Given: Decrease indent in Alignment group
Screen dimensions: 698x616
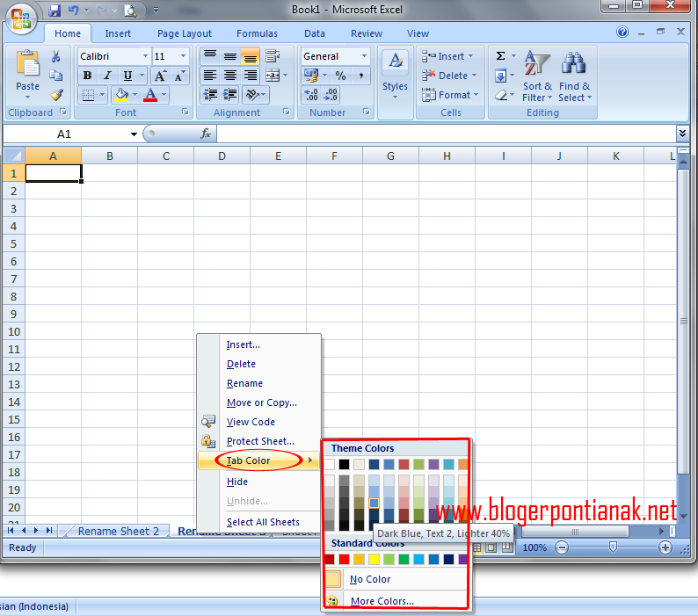Looking at the screenshot, I should (210, 94).
